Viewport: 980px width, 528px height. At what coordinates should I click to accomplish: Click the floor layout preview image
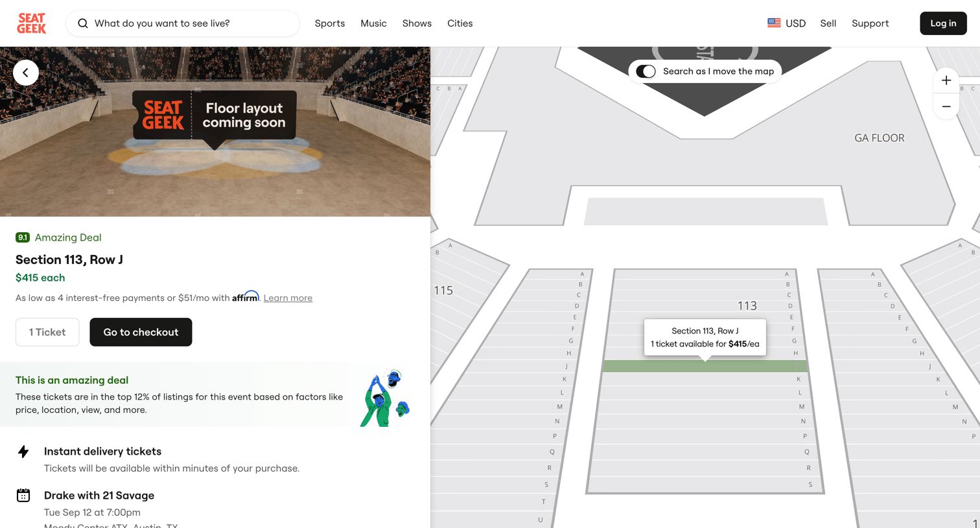(x=215, y=132)
